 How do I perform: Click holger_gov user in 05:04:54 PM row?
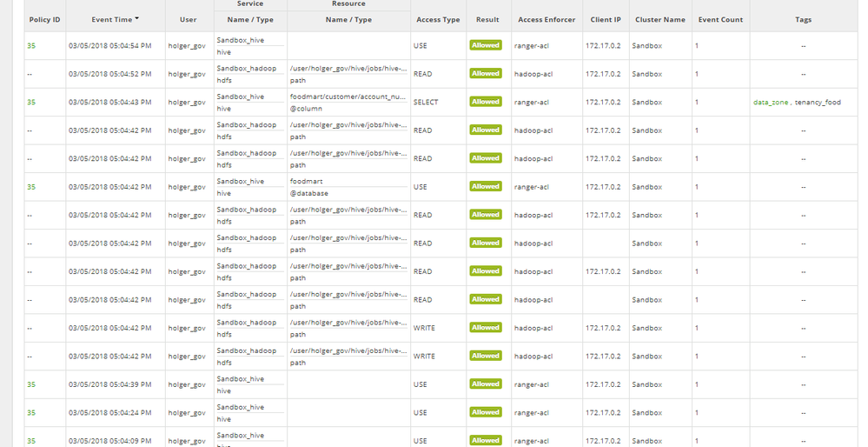[x=187, y=46]
